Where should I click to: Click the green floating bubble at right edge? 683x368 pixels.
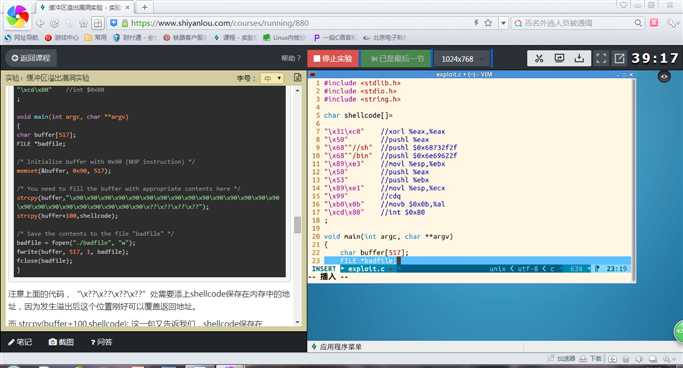coord(678,331)
